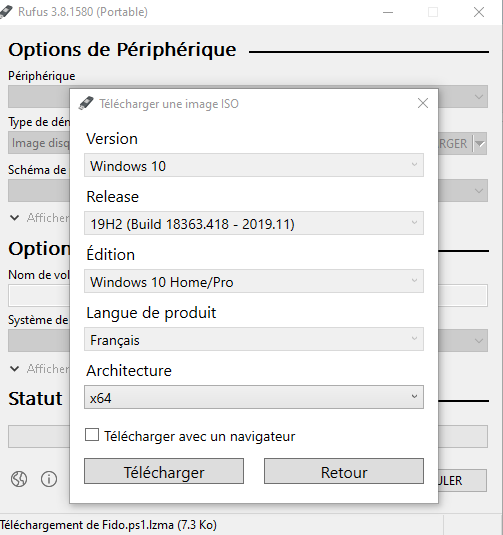Minimize the Rufus window
The image size is (503, 535).
[388, 12]
